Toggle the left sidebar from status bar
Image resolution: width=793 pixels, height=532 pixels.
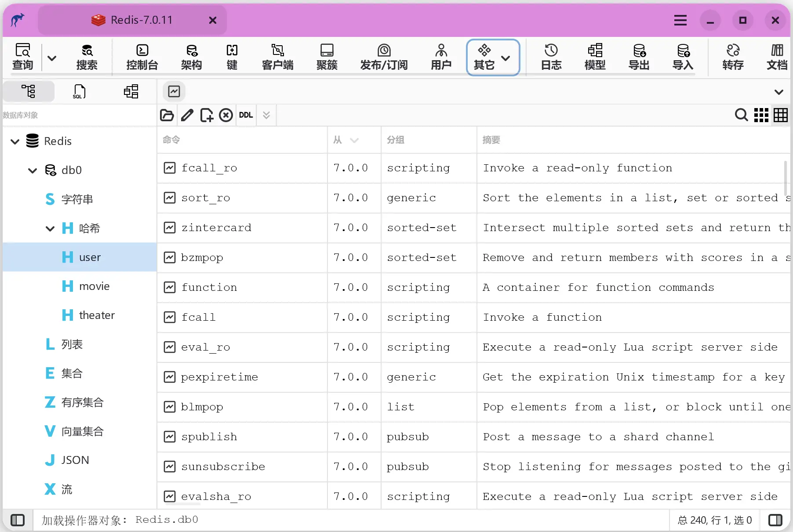click(18, 520)
